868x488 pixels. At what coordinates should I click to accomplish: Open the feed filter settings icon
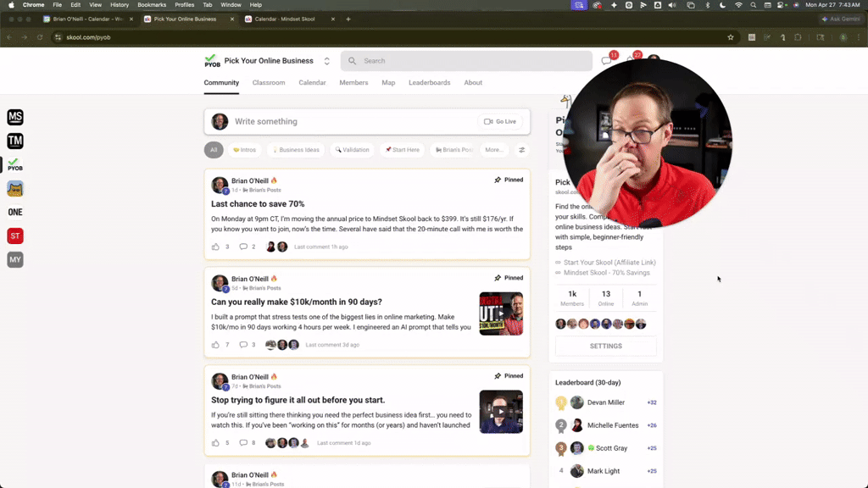click(x=521, y=150)
